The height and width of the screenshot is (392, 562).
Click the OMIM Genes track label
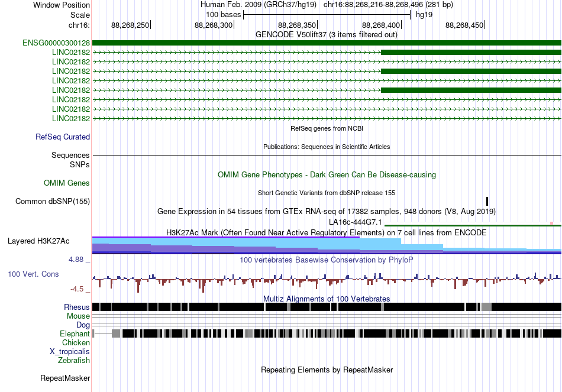(66, 183)
